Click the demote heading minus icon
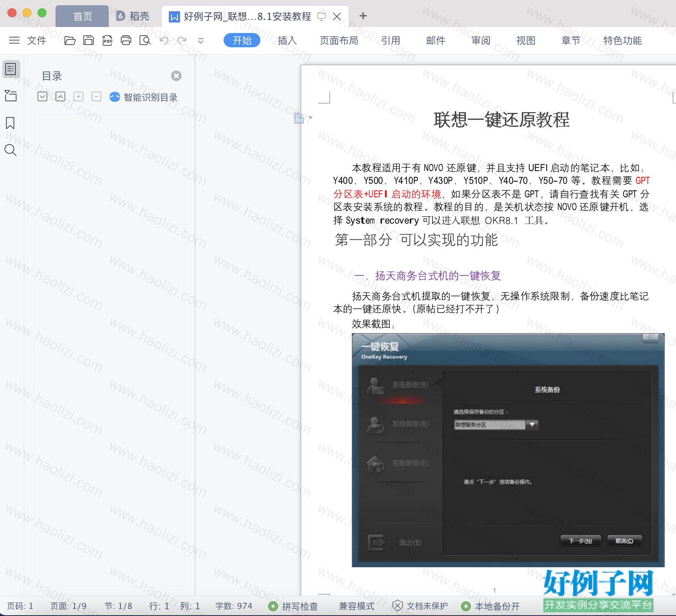The width and height of the screenshot is (676, 616). (96, 97)
